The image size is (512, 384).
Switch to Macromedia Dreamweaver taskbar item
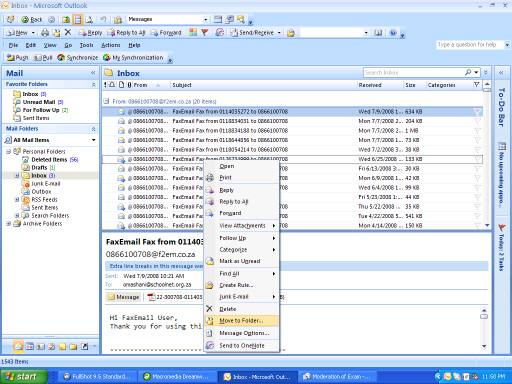pos(176,377)
